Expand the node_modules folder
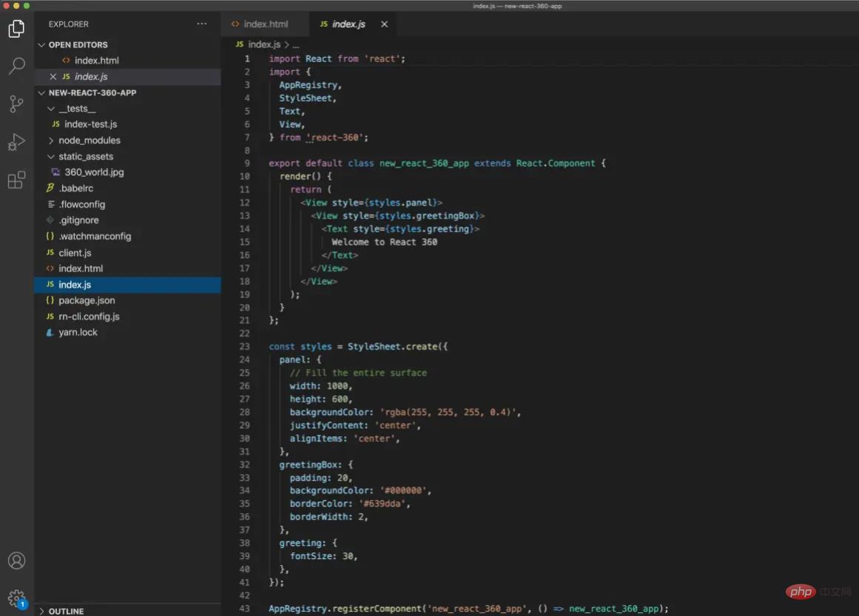 coord(89,141)
